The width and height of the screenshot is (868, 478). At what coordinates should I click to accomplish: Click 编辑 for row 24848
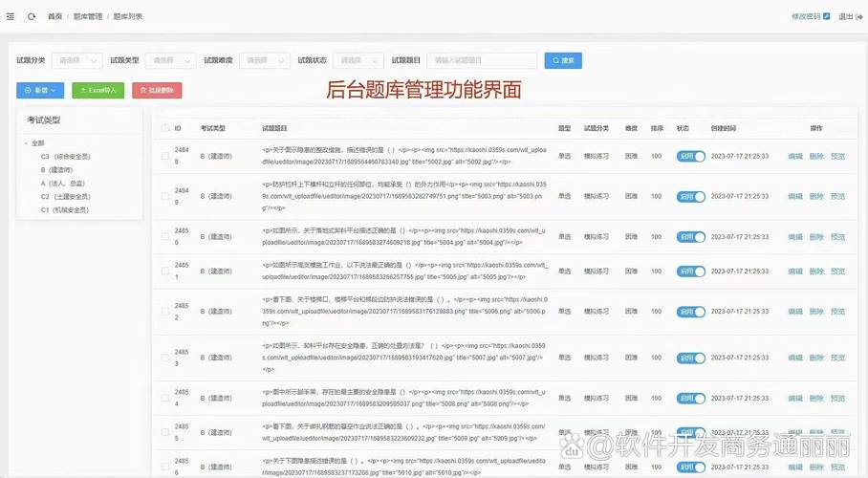pos(795,156)
